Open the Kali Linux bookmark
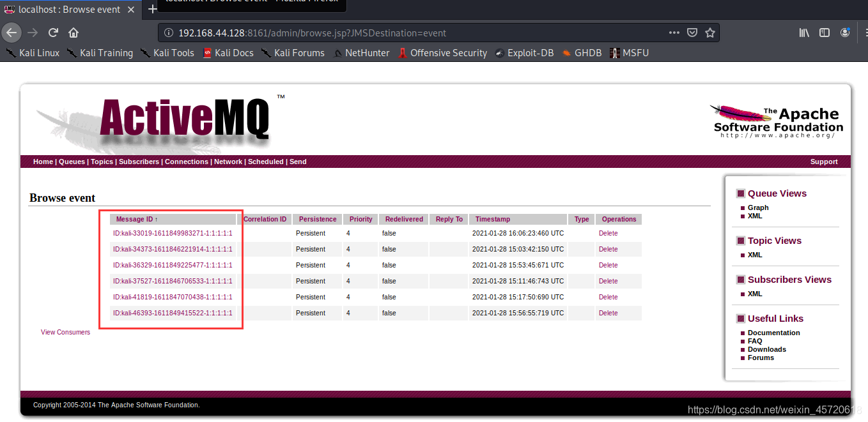 pyautogui.click(x=33, y=53)
